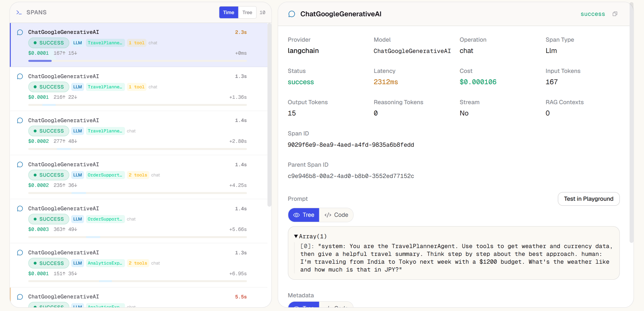Click the cost value $0.000106
The image size is (644, 311).
(x=478, y=82)
